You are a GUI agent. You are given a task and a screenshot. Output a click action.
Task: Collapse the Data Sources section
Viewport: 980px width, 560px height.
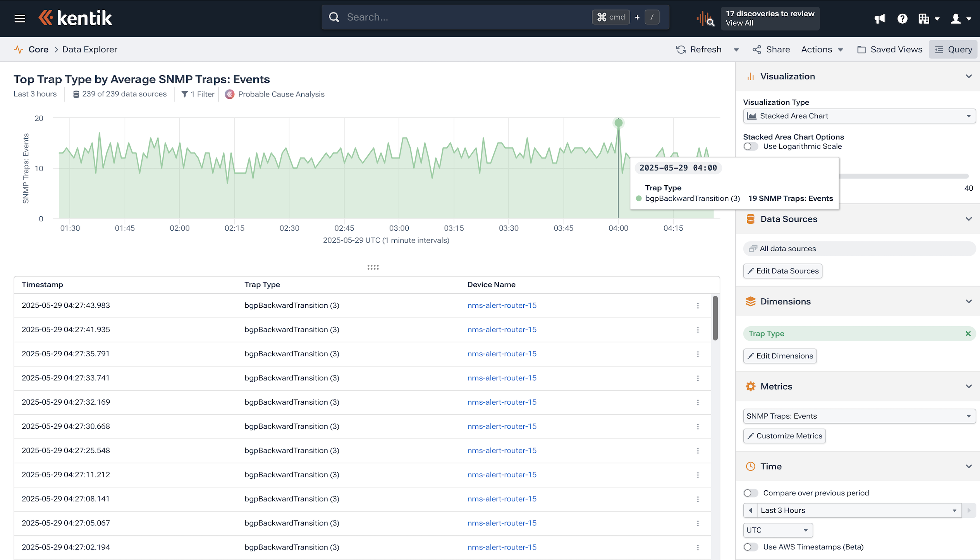969,219
